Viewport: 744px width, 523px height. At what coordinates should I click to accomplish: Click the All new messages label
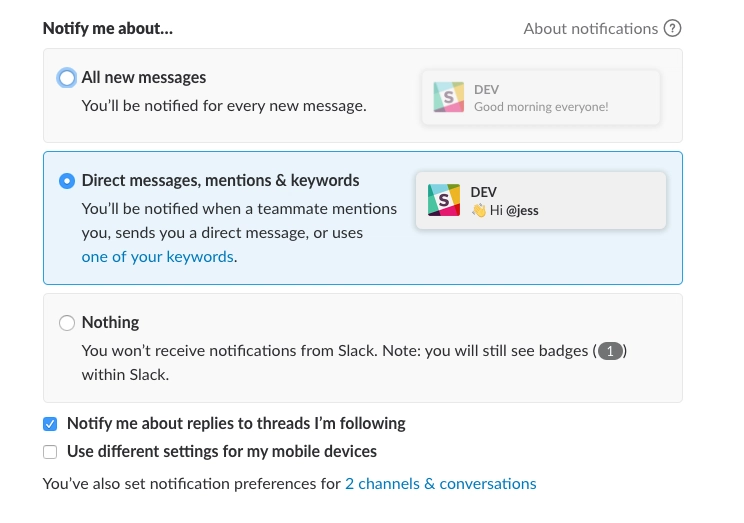[x=144, y=77]
